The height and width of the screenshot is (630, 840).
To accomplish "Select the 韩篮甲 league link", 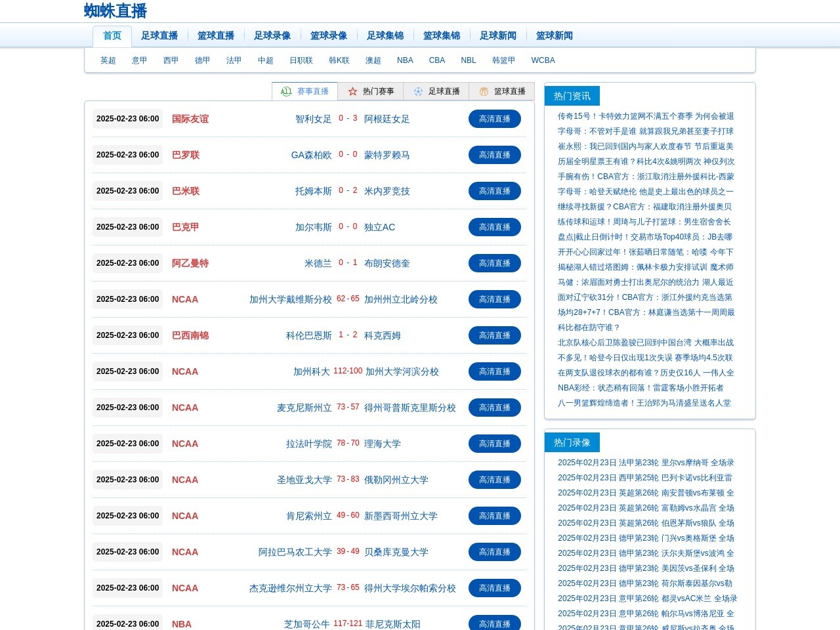I will [504, 60].
